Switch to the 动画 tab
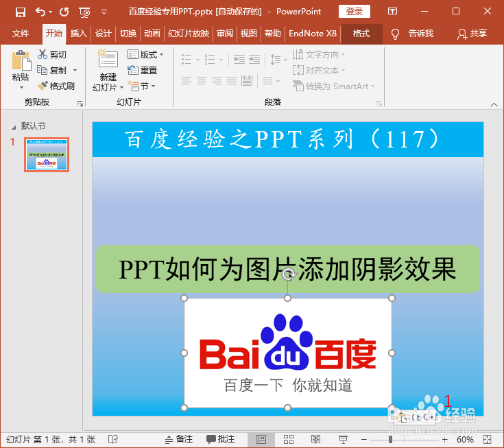Image resolution: width=504 pixels, height=448 pixels. [152, 34]
